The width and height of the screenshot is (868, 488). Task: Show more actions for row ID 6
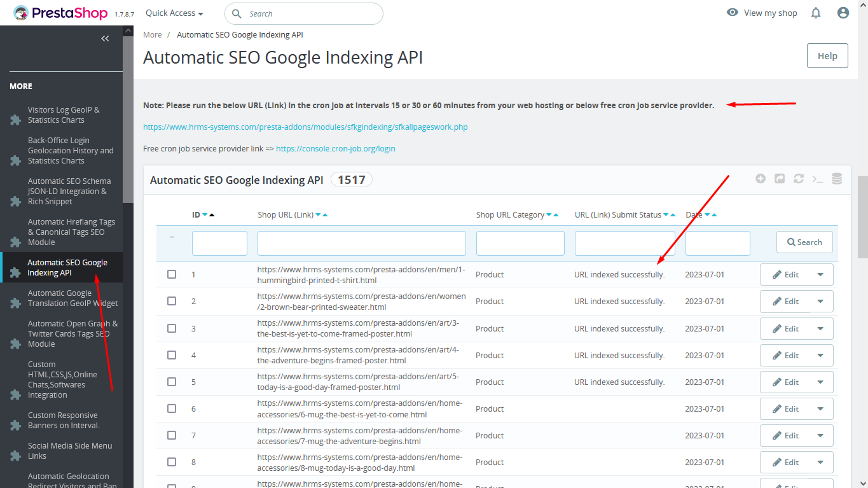click(x=820, y=409)
